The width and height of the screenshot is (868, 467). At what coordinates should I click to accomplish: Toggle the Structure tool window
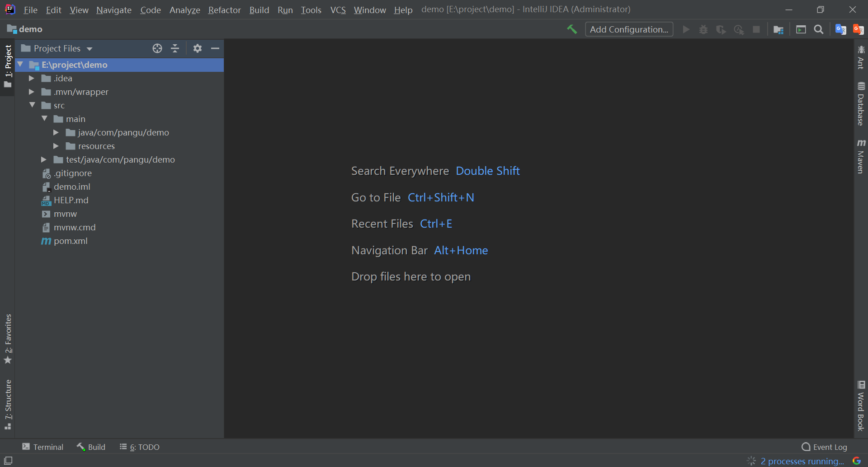tap(8, 405)
